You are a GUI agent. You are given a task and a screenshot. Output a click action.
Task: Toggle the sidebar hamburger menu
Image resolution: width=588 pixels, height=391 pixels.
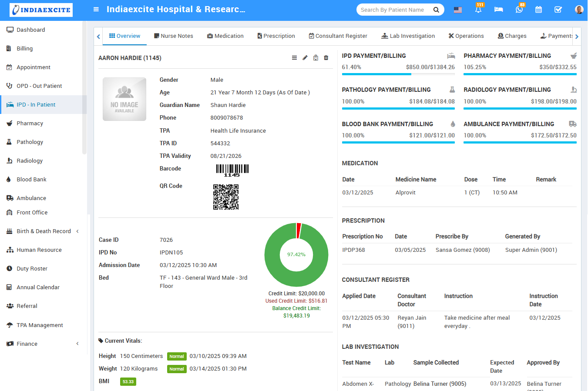tap(96, 10)
